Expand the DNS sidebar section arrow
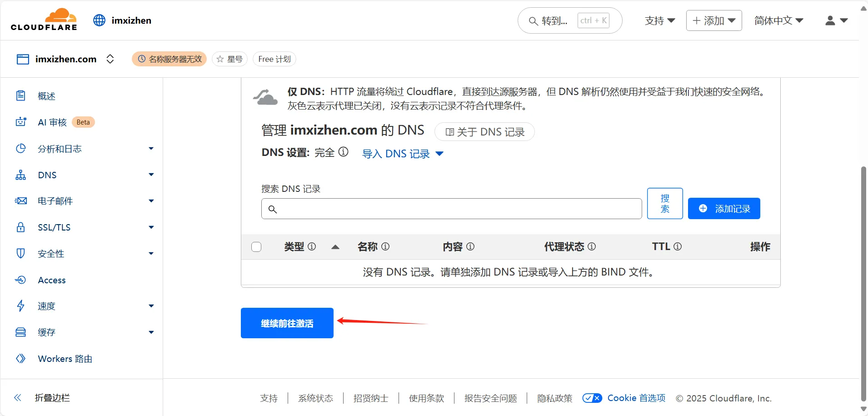The height and width of the screenshot is (416, 868). point(151,175)
